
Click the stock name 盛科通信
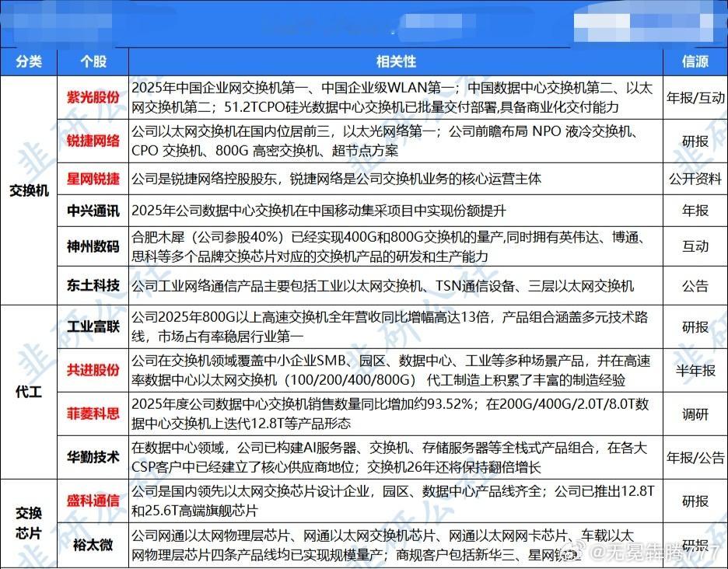(x=93, y=501)
